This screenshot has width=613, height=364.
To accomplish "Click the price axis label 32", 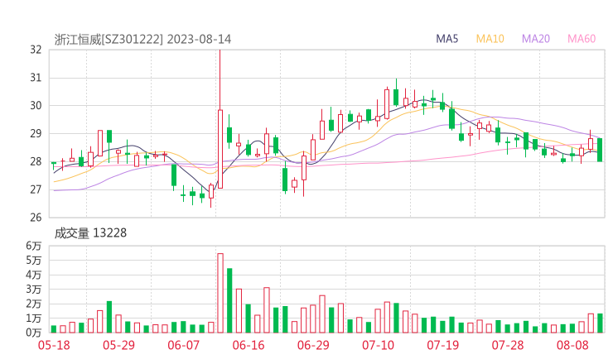I will click(x=36, y=50).
